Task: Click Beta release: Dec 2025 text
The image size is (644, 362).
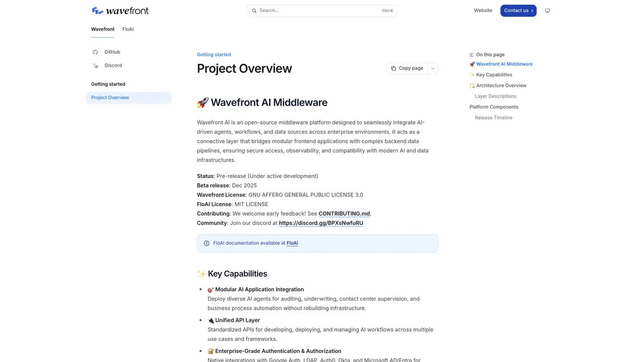Action: tap(227, 186)
